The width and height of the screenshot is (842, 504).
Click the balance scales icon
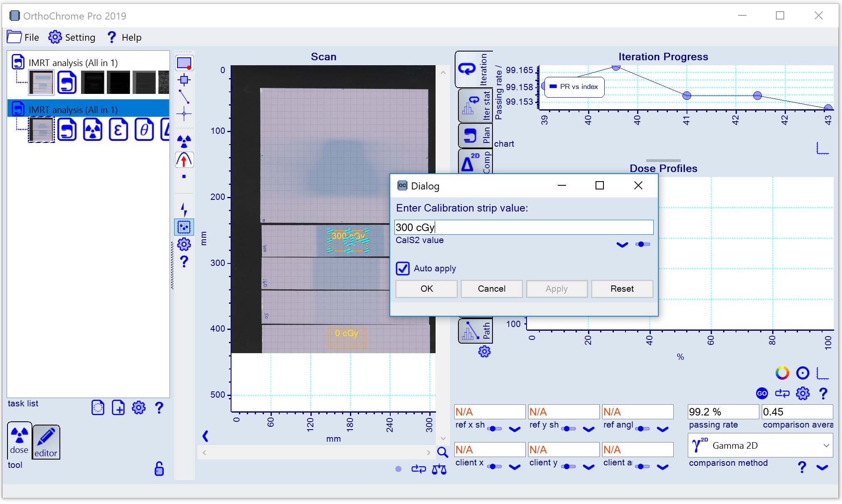pos(439,470)
